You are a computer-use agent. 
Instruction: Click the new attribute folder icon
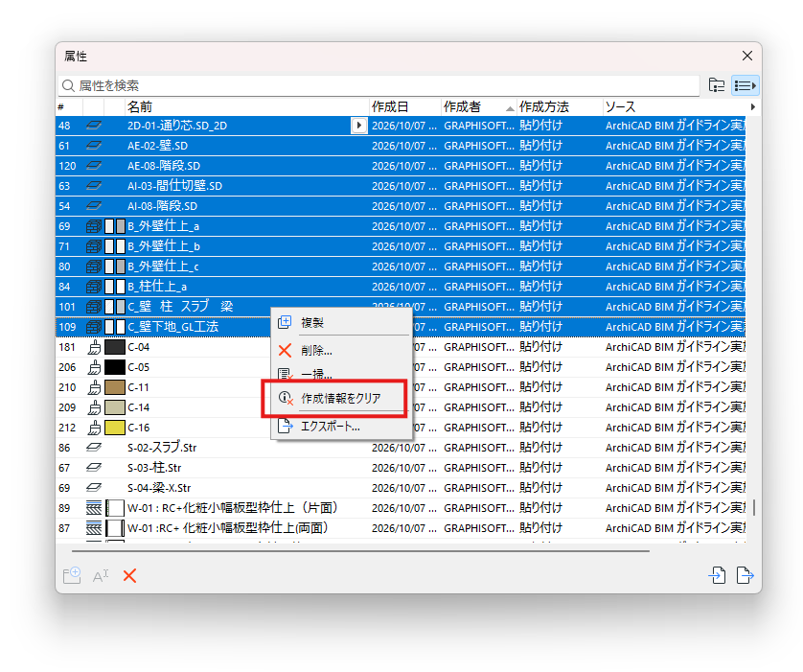(x=72, y=575)
